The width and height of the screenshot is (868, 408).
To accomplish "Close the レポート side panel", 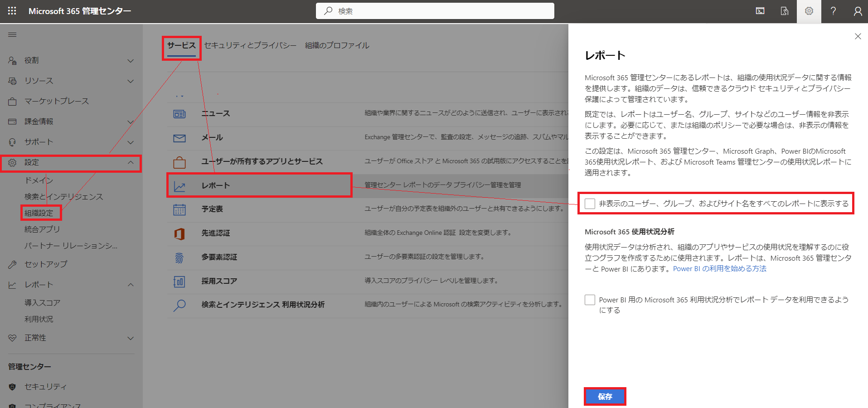I will click(858, 36).
